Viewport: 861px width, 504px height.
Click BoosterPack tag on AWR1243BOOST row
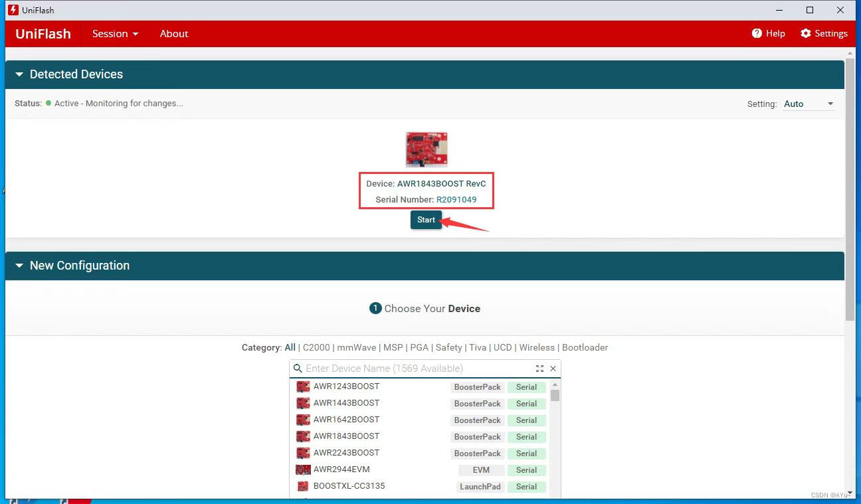pos(478,387)
